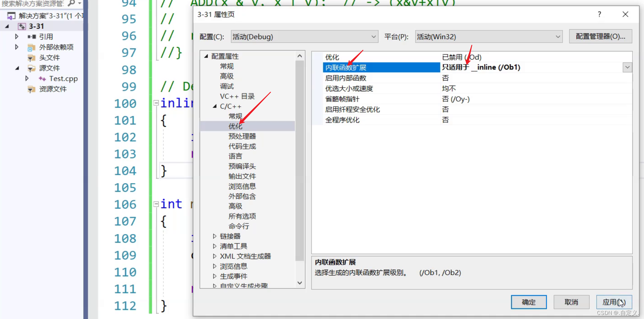644x319 pixels.
Task: Select 浏览信息 under C/C++
Action: 242,186
